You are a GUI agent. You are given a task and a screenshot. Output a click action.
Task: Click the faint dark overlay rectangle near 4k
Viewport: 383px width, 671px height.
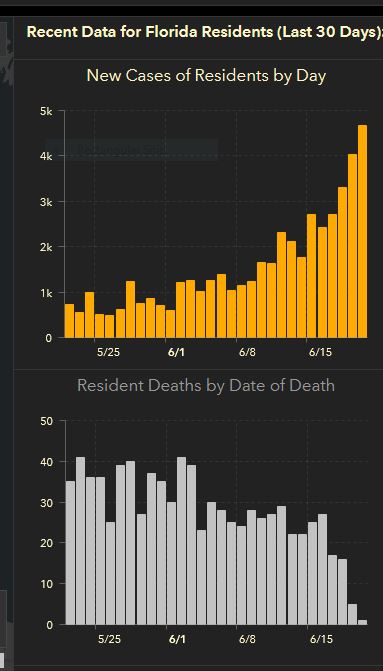[131, 149]
